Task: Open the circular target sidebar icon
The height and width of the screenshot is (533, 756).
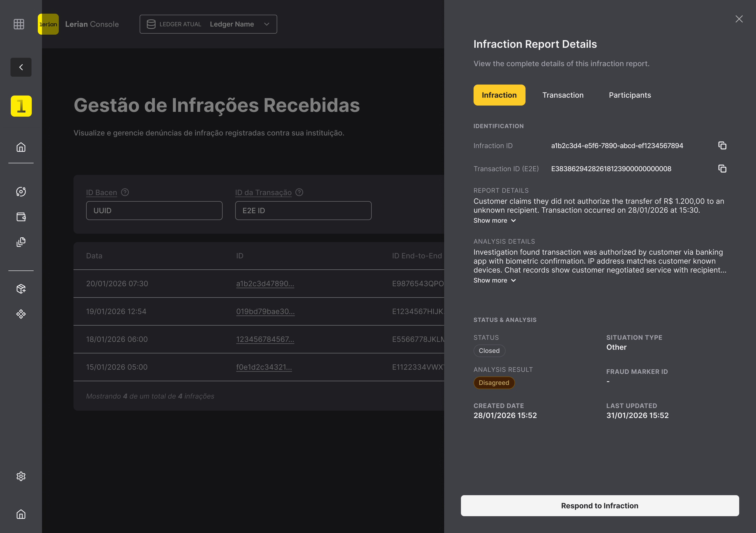Action: pos(21,192)
